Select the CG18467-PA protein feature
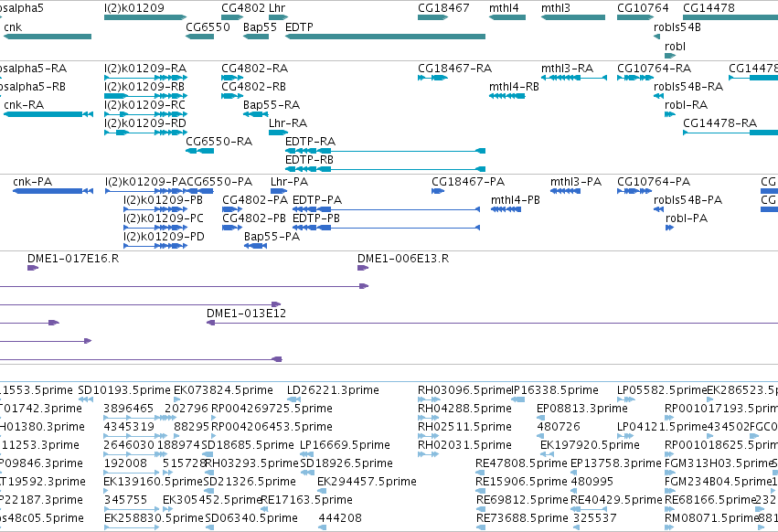 click(x=438, y=192)
